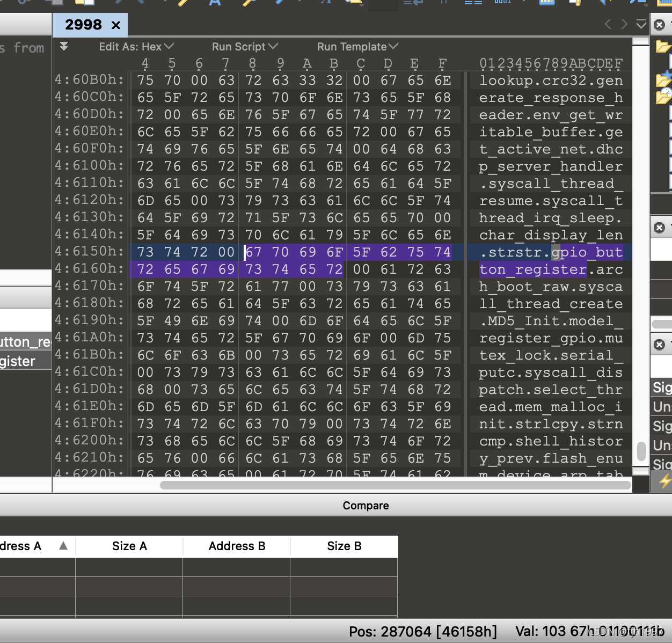Viewport: 672px width, 643px height.
Task: Click the double-chevron icon beside Edit As
Action: pyautogui.click(x=64, y=46)
